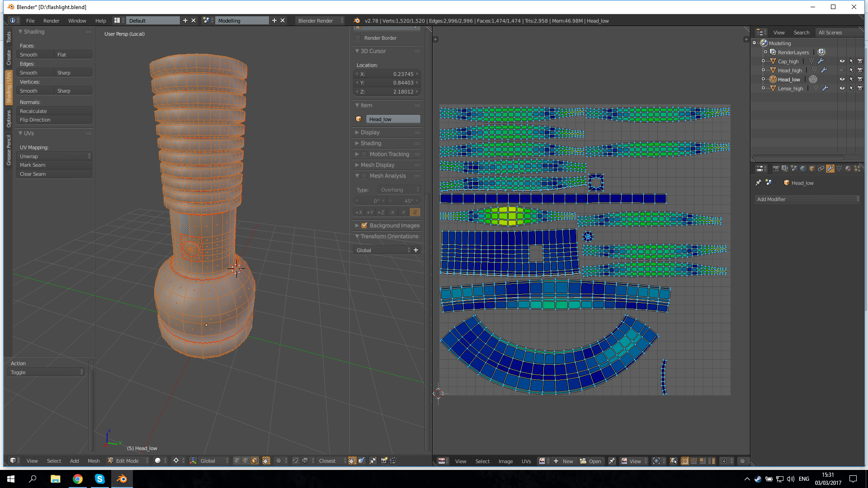Pin the image in UV editor

point(612,461)
